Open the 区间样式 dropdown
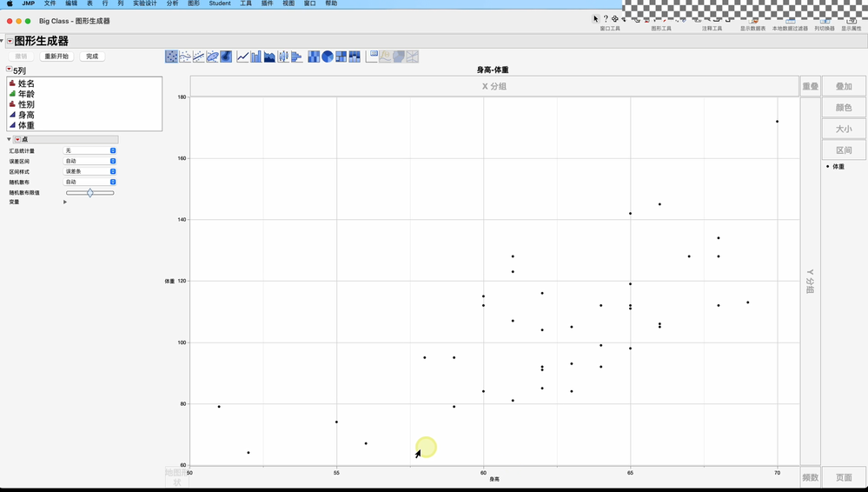 click(x=89, y=172)
